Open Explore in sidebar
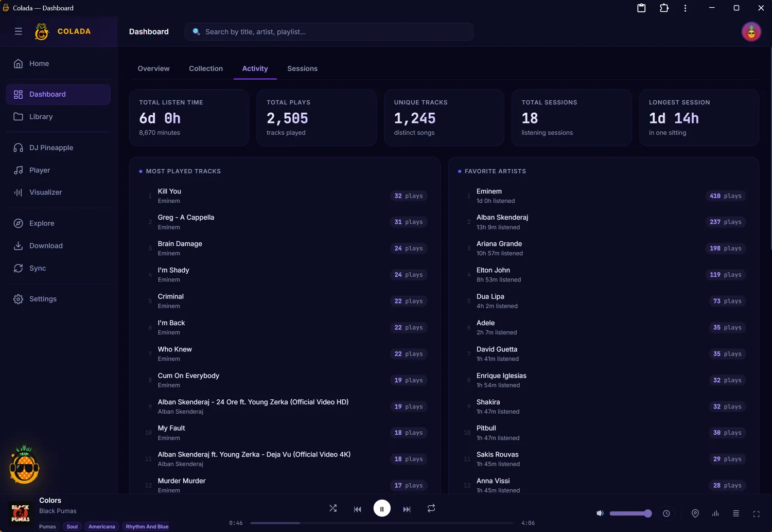Viewport: 772px width, 532px height. [58, 223]
